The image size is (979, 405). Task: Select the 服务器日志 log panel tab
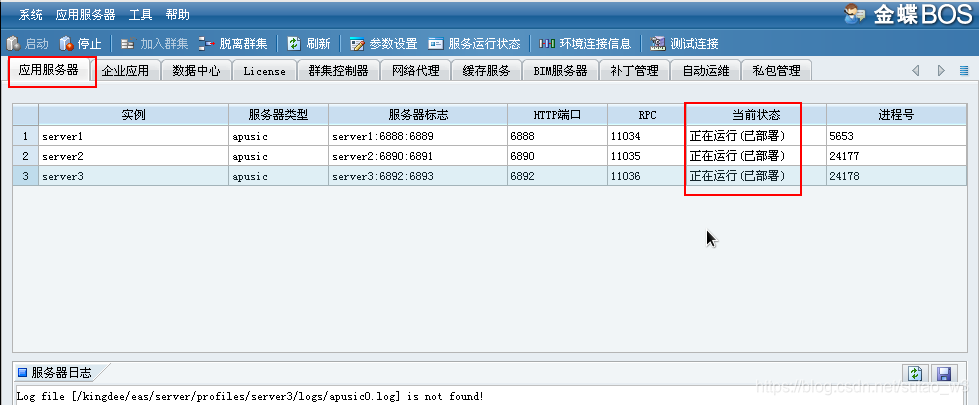click(x=61, y=373)
